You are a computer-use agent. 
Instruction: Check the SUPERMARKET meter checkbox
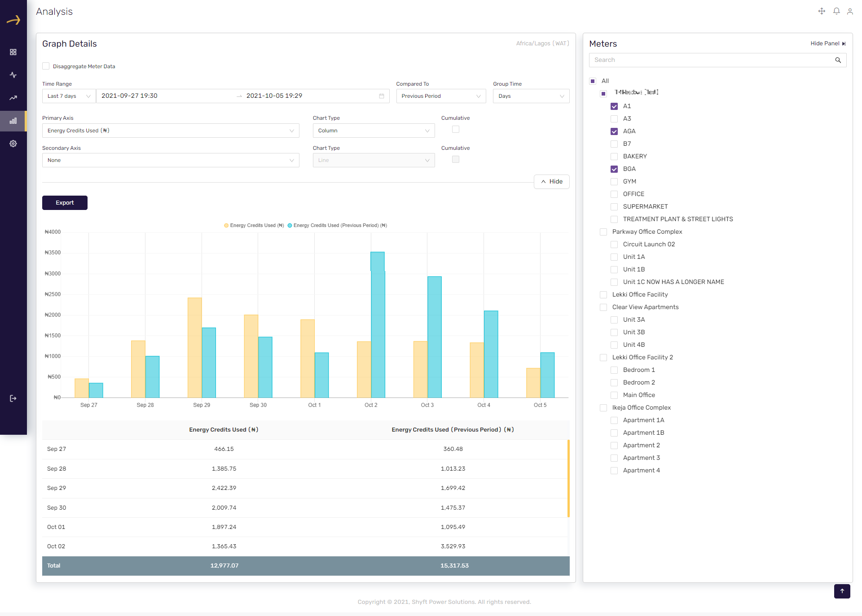point(614,207)
